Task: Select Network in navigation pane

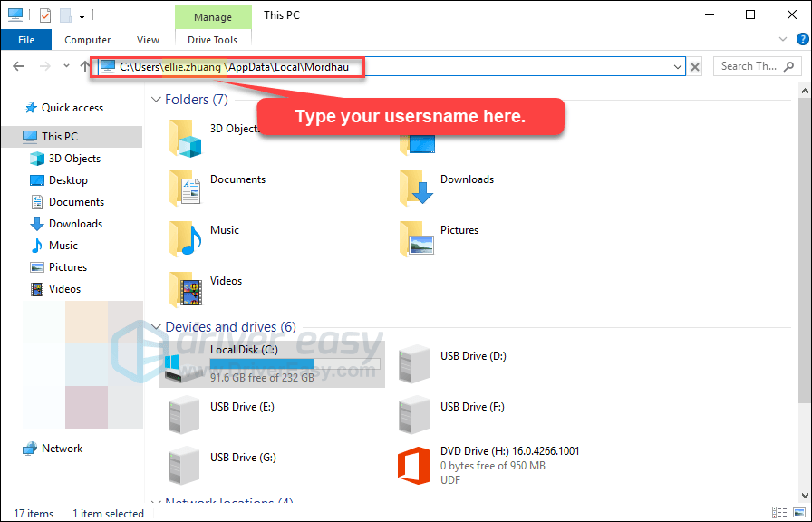Action: (x=62, y=449)
